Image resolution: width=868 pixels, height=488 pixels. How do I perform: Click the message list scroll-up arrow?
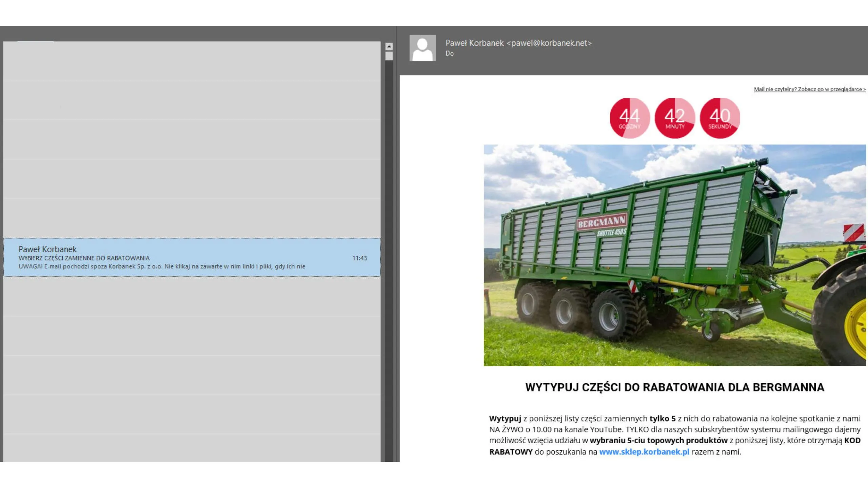tap(389, 46)
